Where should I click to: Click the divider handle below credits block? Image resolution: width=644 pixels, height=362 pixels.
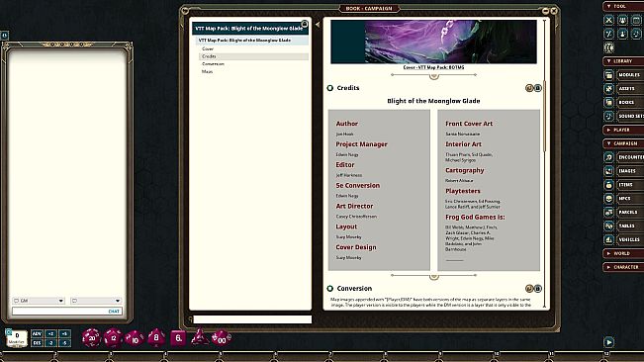[x=433, y=277]
